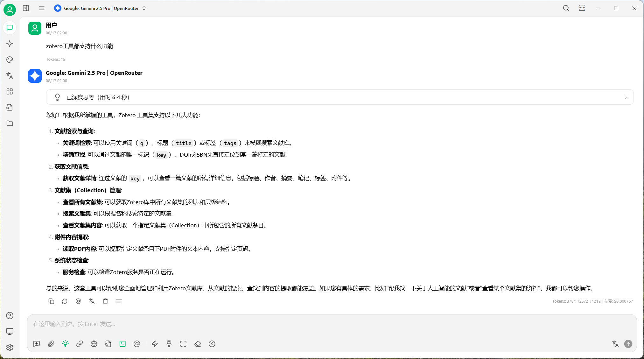Click the message input field
This screenshot has height=359, width=644.
[223, 324]
